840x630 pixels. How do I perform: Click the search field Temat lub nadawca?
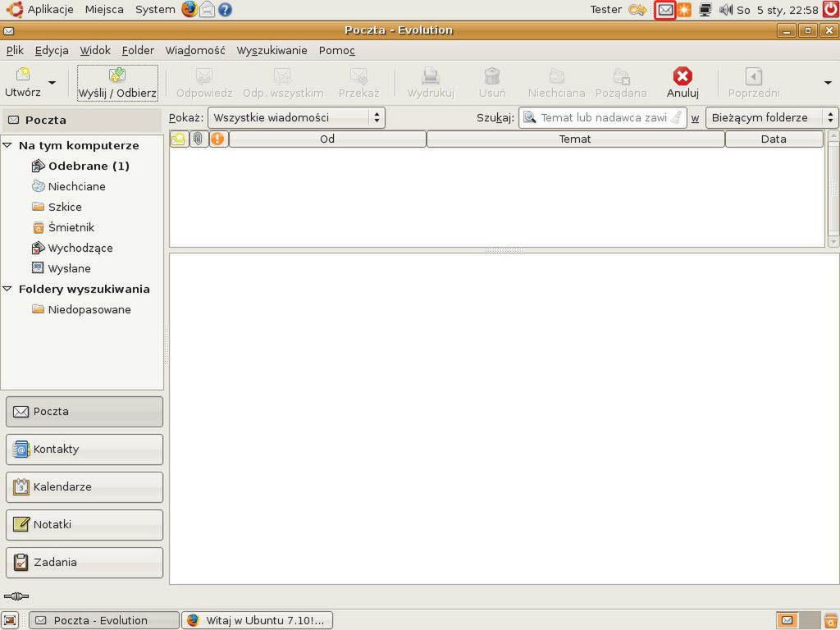tap(604, 118)
